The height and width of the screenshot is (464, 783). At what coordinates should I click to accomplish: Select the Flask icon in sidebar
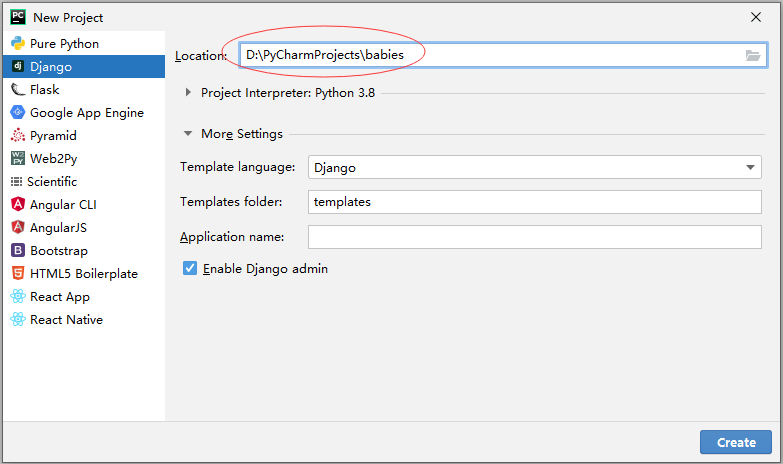click(x=18, y=90)
